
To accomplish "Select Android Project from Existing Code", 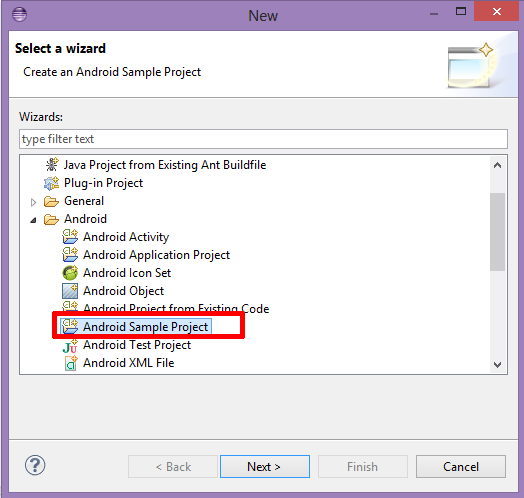I will [176, 308].
